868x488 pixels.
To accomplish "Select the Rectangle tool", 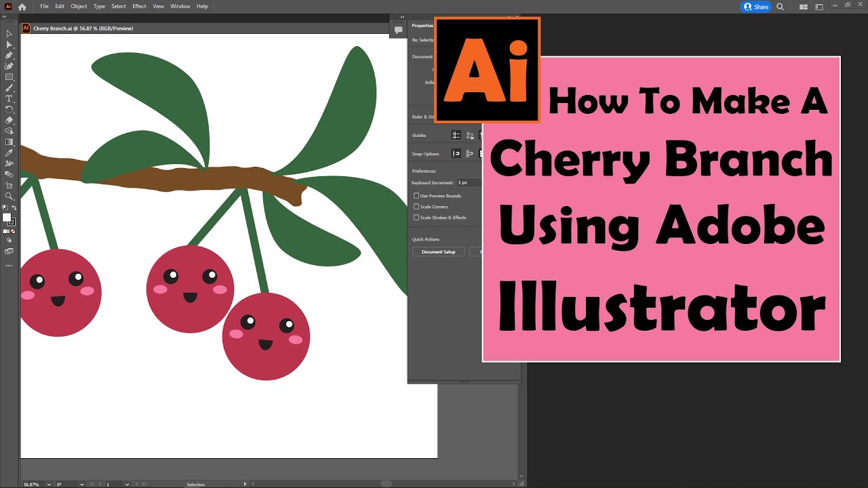I will (x=9, y=77).
